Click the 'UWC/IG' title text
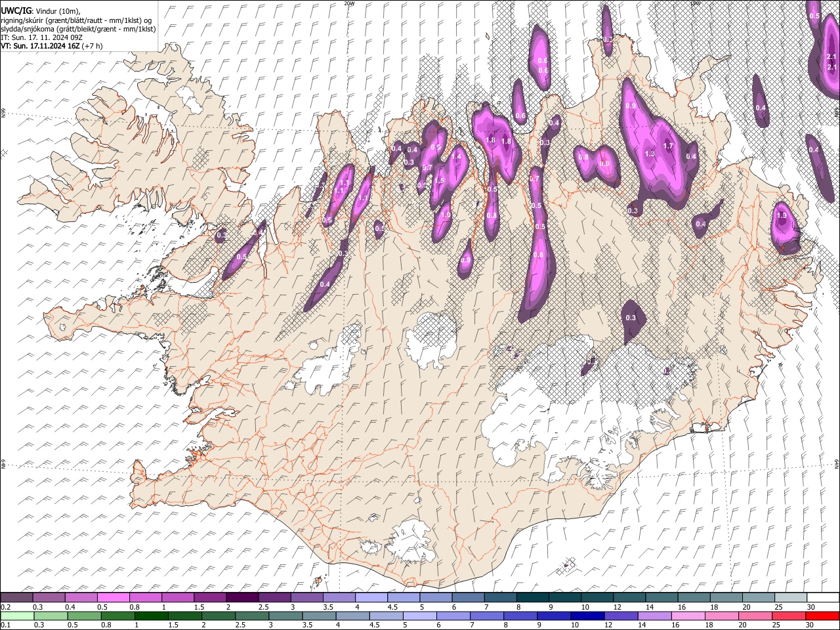 pos(16,10)
